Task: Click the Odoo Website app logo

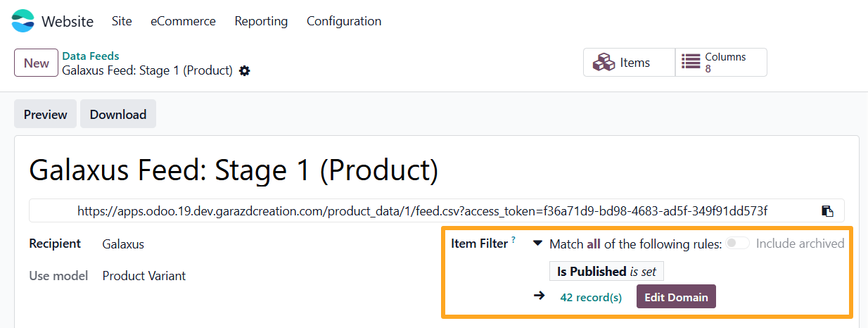Action: pos(23,21)
